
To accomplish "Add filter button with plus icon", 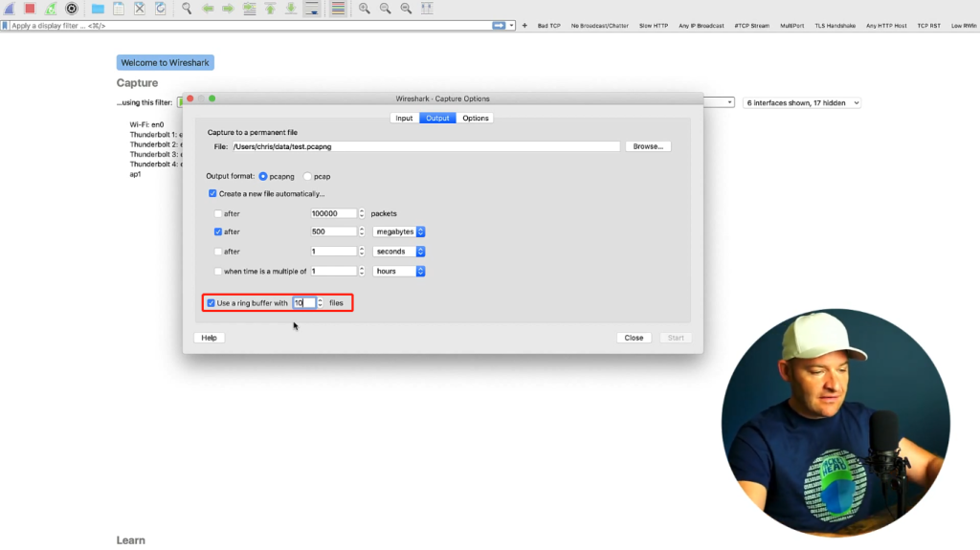I will click(x=524, y=26).
